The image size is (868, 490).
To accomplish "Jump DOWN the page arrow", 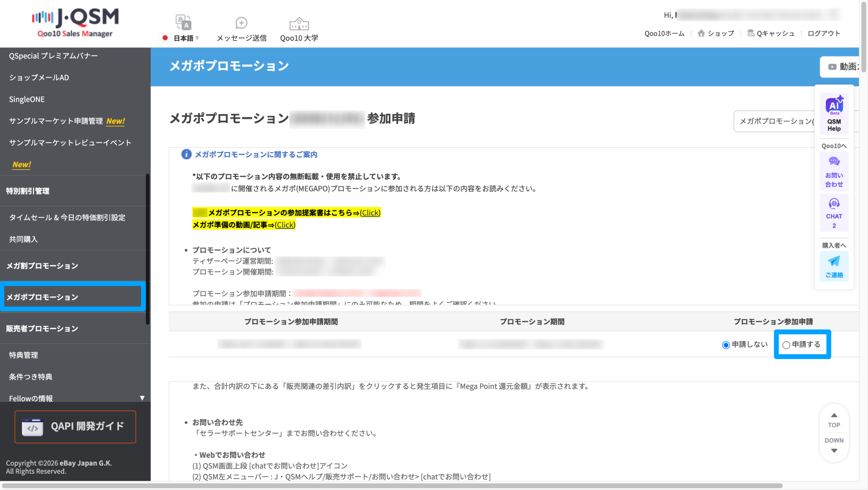I will coord(834,445).
